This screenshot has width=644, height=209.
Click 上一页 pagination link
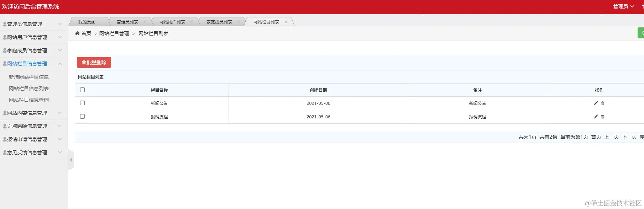(611, 137)
